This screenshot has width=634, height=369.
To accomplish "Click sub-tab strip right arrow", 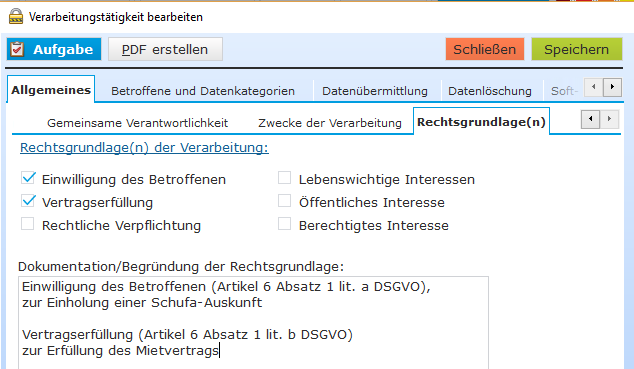I will (x=609, y=119).
